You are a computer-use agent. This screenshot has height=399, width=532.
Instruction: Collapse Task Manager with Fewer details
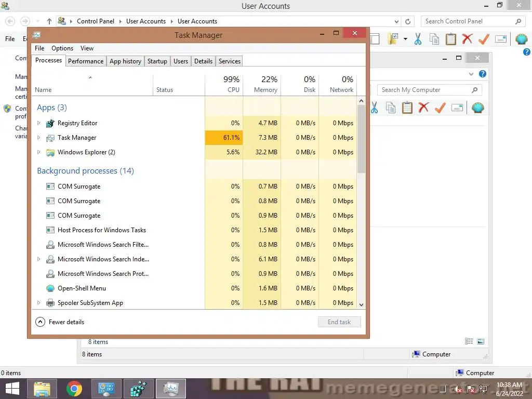coord(60,322)
